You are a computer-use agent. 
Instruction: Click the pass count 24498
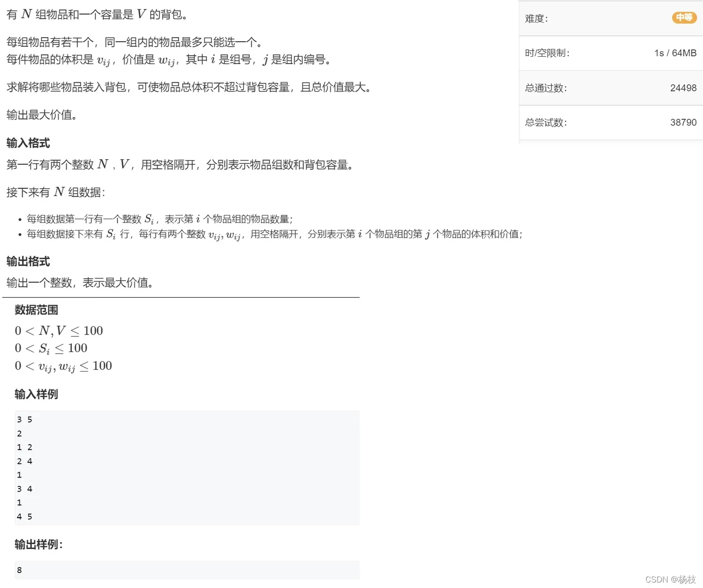[683, 88]
